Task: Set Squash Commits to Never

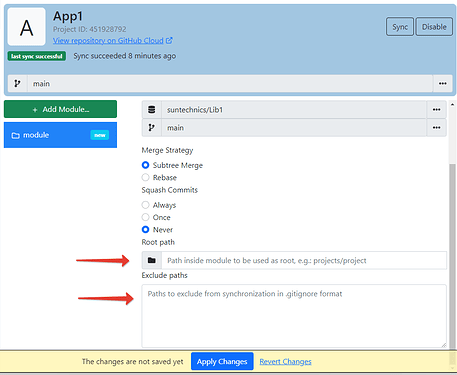Action: (145, 229)
